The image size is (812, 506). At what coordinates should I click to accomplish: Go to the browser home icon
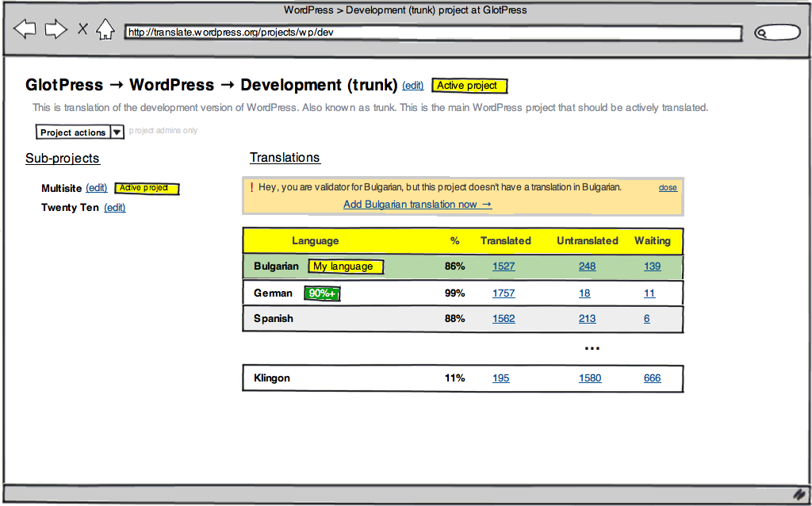[x=105, y=30]
